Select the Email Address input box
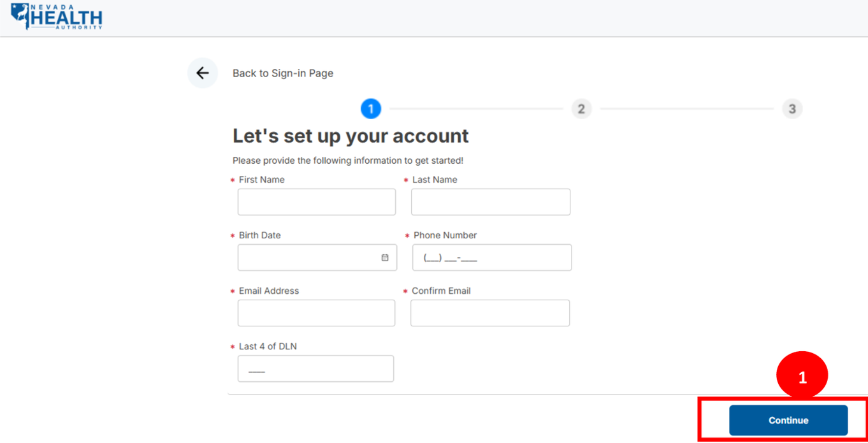868x443 pixels. [316, 313]
